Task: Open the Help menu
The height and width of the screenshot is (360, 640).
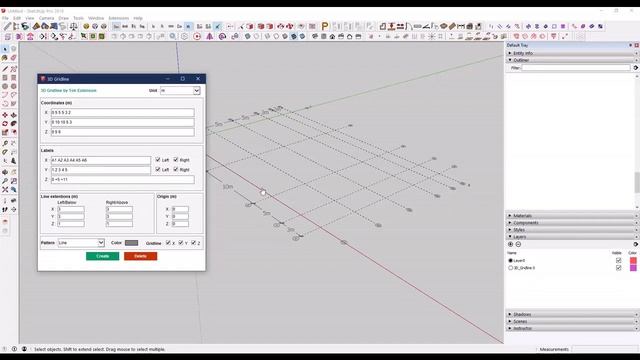Action: (x=138, y=18)
